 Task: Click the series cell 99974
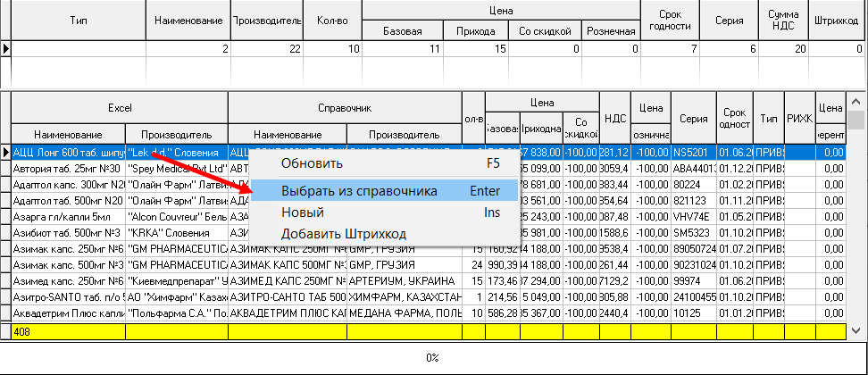(694, 281)
